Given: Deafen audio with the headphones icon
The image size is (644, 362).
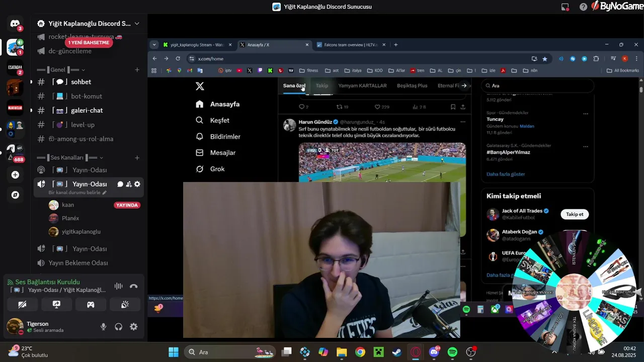Looking at the screenshot, I should click(x=118, y=327).
